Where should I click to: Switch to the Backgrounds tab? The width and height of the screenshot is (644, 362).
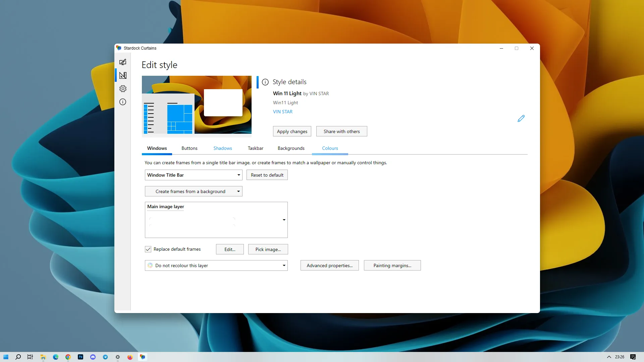(x=291, y=148)
